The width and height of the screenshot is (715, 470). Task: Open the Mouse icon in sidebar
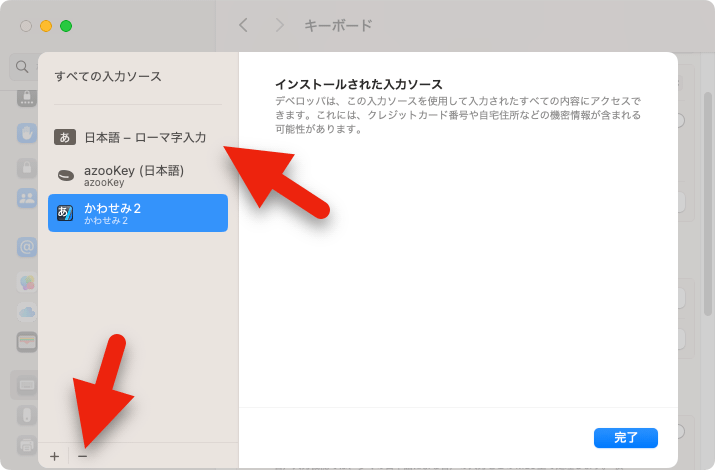point(27,415)
